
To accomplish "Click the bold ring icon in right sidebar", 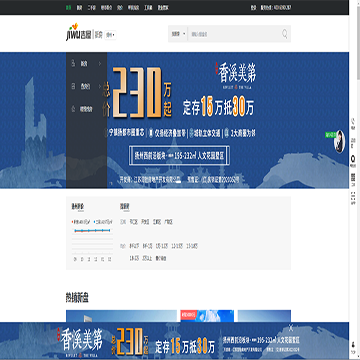I will pos(353,158).
